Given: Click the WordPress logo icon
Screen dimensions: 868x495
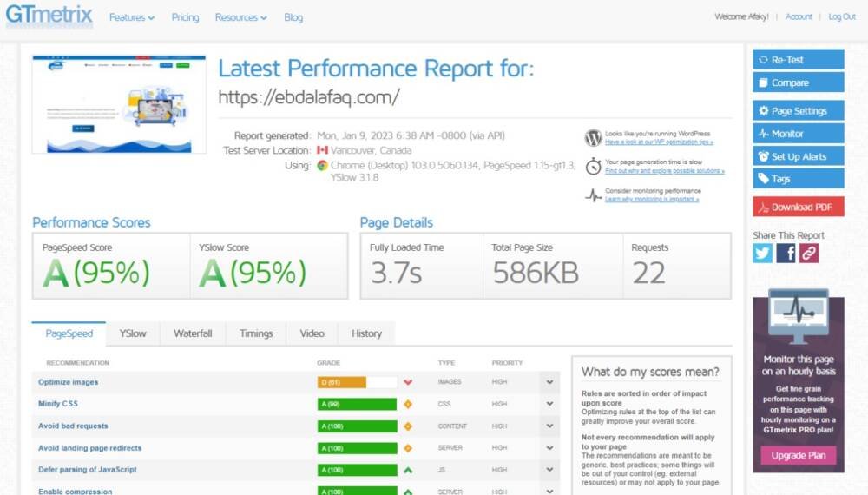Looking at the screenshot, I should coord(594,137).
